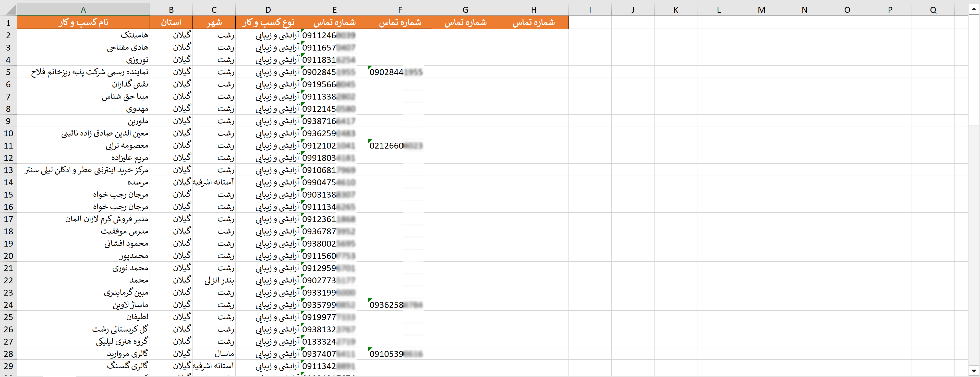Click phone cell starting 0910539
This screenshot has width=980, height=377.
[400, 354]
